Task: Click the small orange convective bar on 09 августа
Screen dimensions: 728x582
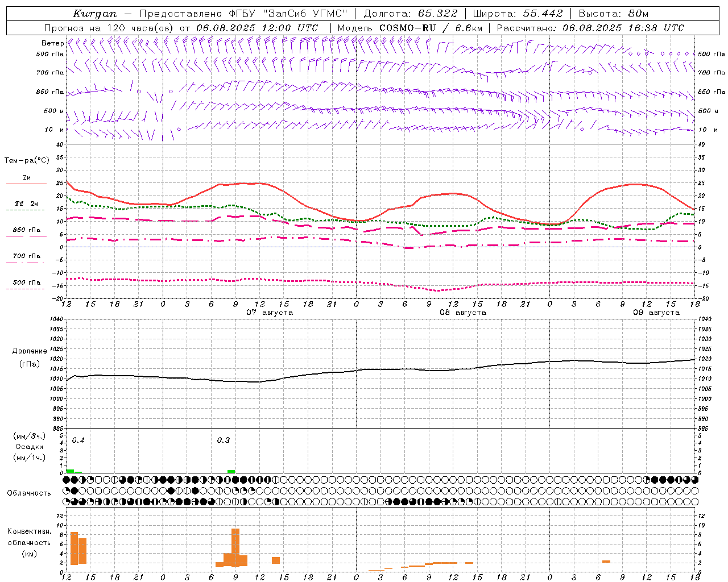Action: pos(606,562)
